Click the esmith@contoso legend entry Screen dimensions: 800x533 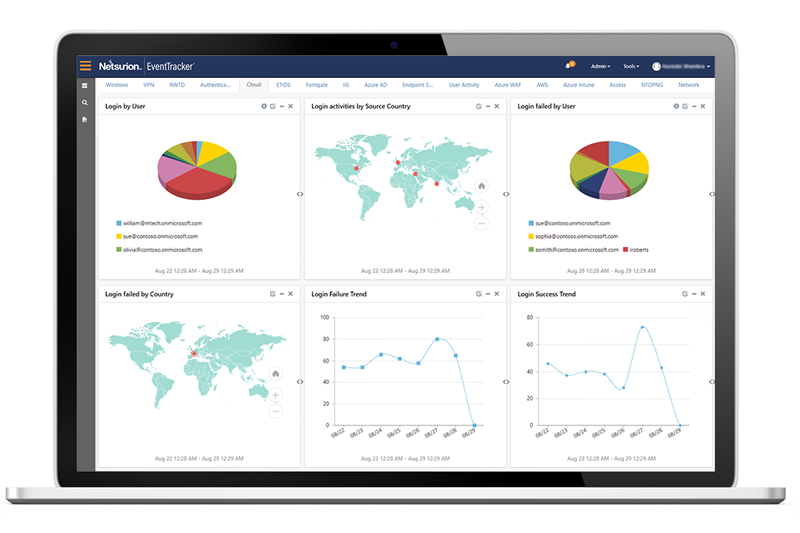(573, 249)
